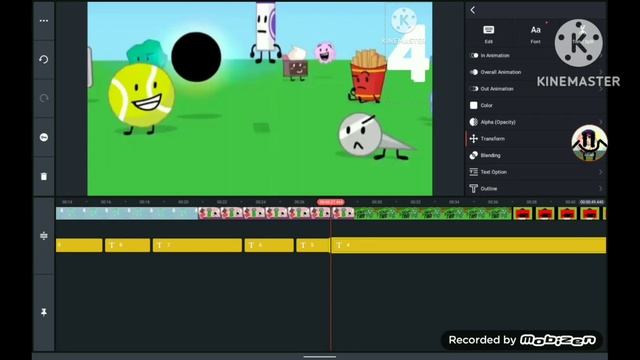Tap the In Animation icon

pyautogui.click(x=474, y=56)
